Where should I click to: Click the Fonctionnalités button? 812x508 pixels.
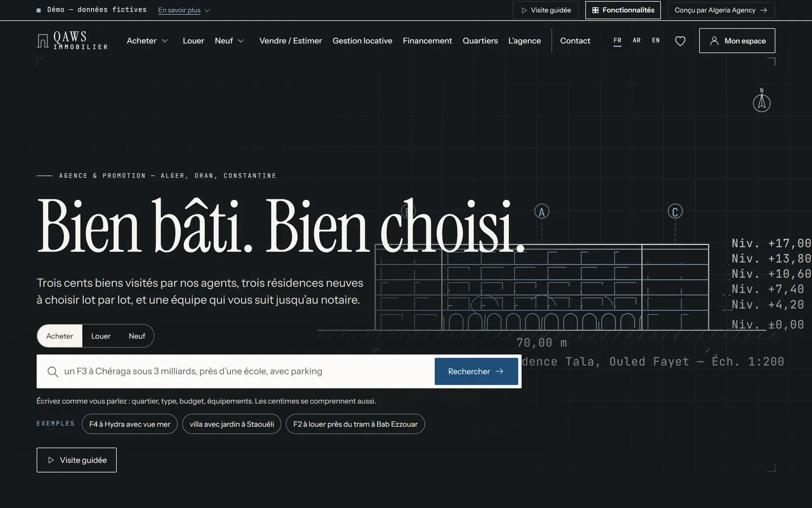[x=623, y=10]
